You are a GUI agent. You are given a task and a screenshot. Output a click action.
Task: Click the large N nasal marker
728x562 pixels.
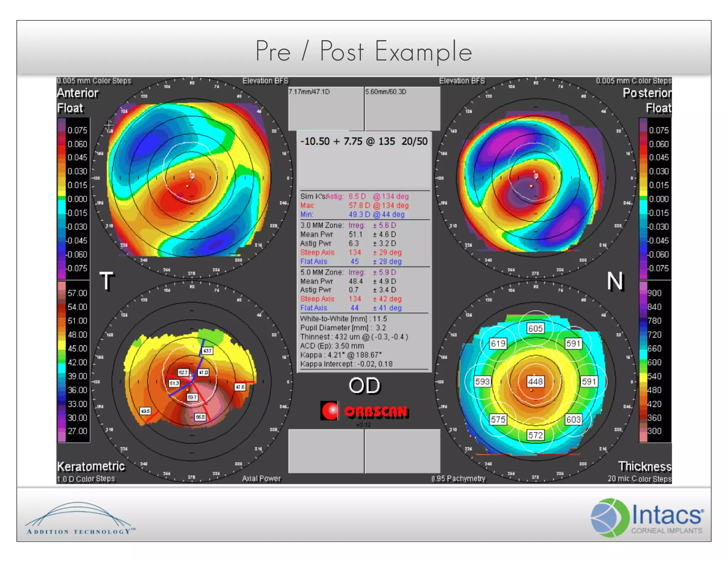pos(615,281)
